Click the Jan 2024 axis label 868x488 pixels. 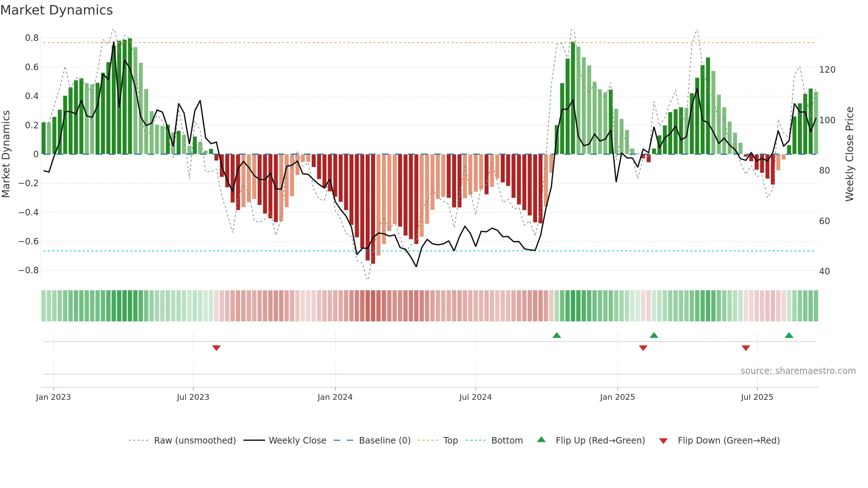click(x=335, y=397)
